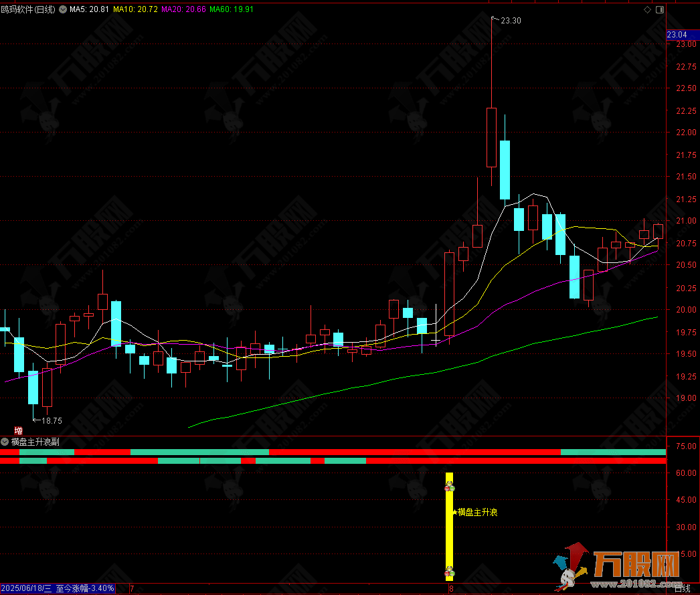Viewport: 700px width, 595px height.
Task: Expand the main chart indicator dropdown arrow
Action: pyautogui.click(x=64, y=10)
